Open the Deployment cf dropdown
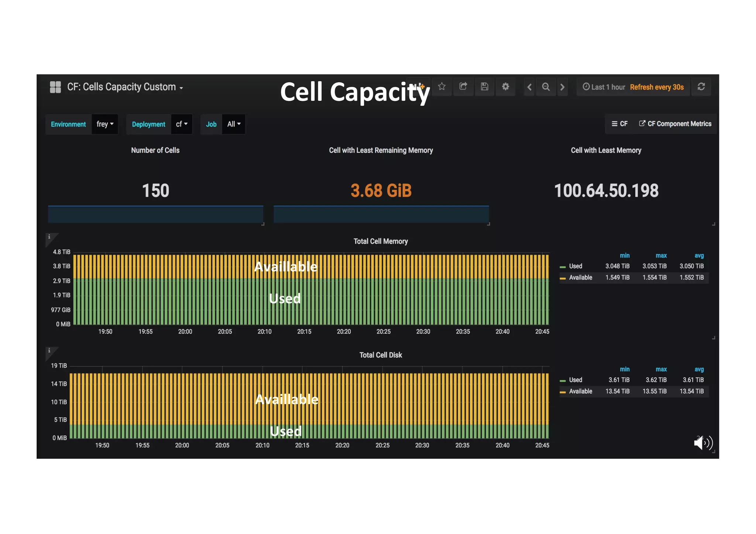This screenshot has width=756, height=534. [182, 124]
